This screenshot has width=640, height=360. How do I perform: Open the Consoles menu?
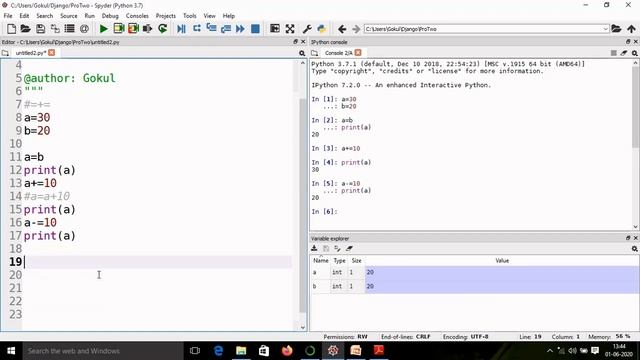pos(137,16)
